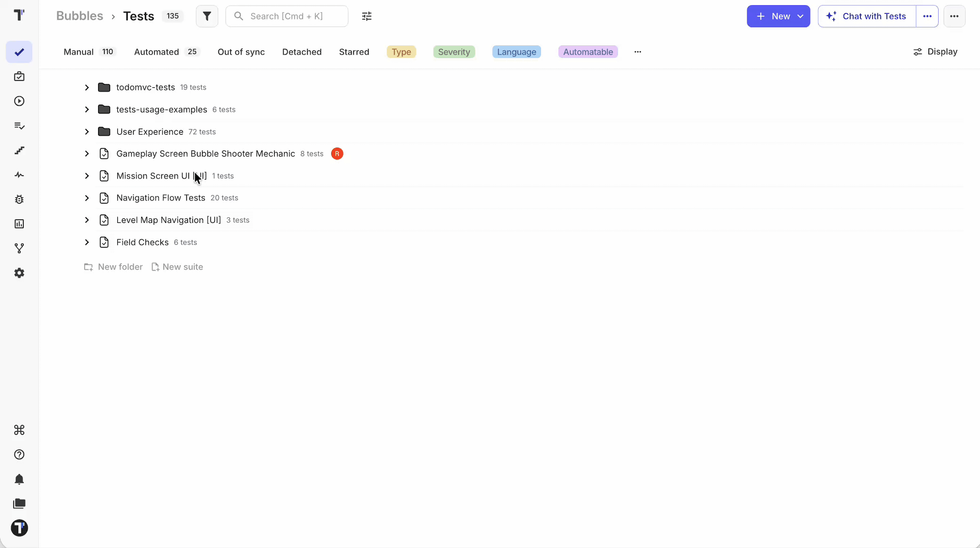Open the command-key shortcuts icon
The image size is (980, 548).
pos(19,430)
